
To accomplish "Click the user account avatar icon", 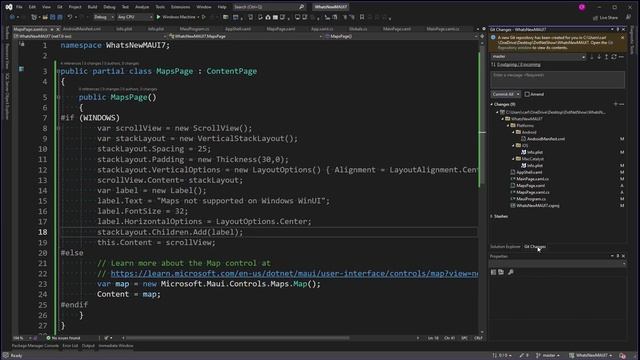I will 582,7.
